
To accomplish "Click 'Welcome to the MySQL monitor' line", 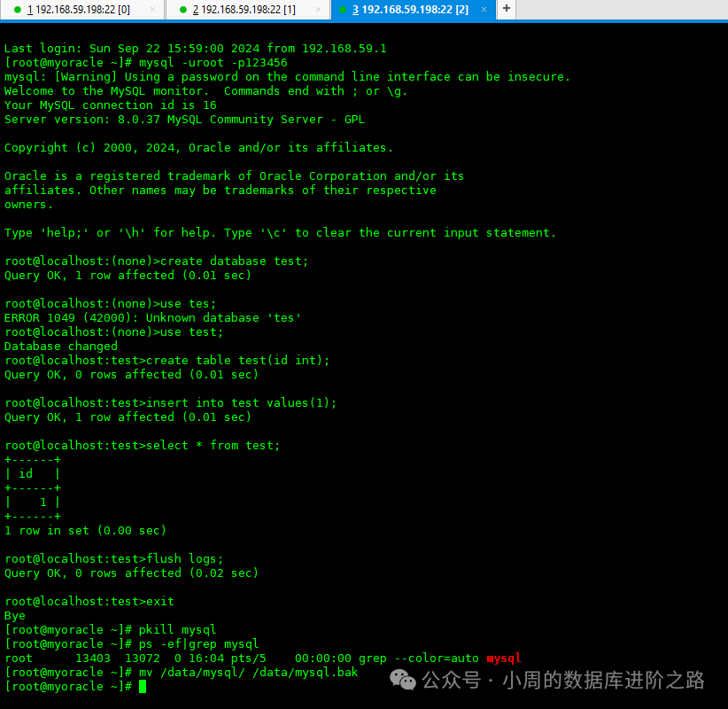I will 206,91.
